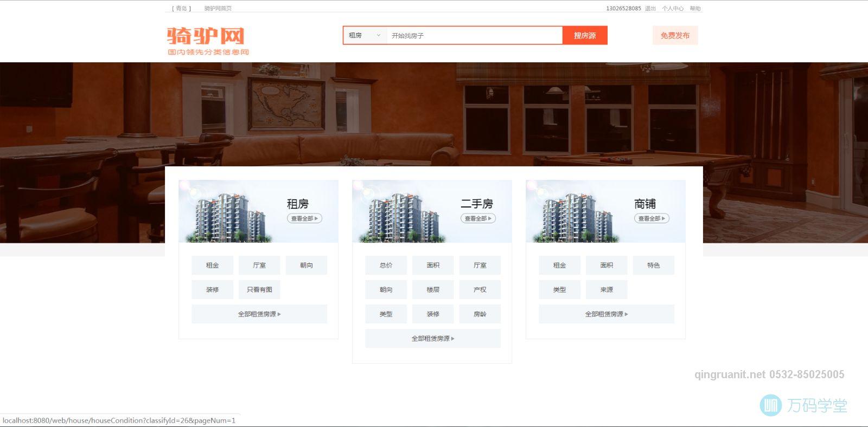
Task: Open 全部租赁房源 in 商铺 card
Action: coord(607,314)
